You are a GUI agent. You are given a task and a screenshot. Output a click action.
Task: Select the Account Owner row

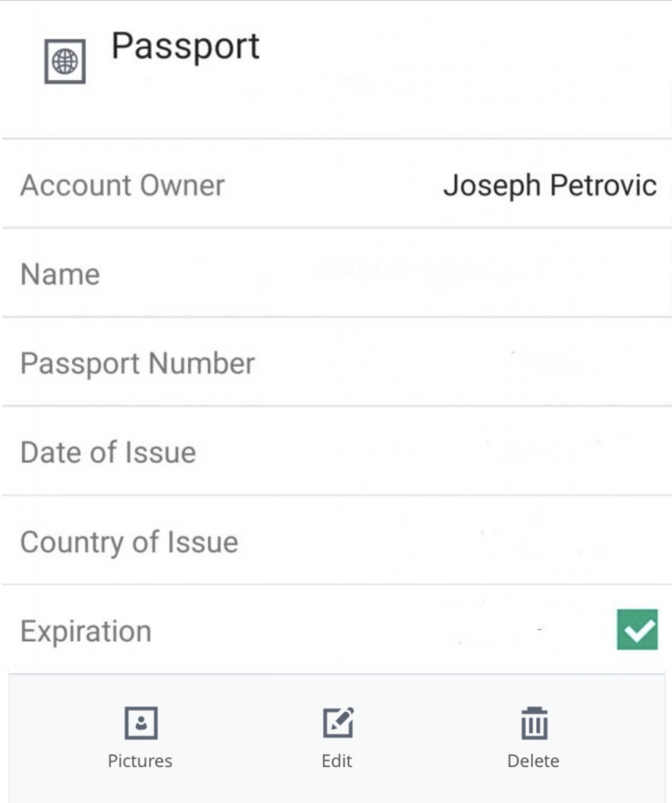(x=336, y=183)
